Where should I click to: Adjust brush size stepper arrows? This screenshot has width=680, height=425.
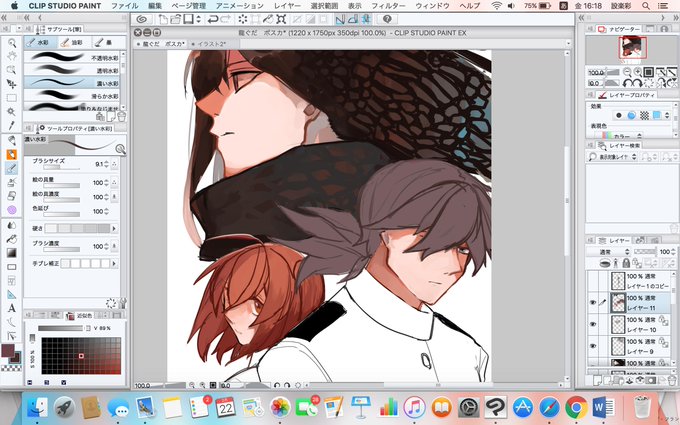click(x=107, y=164)
